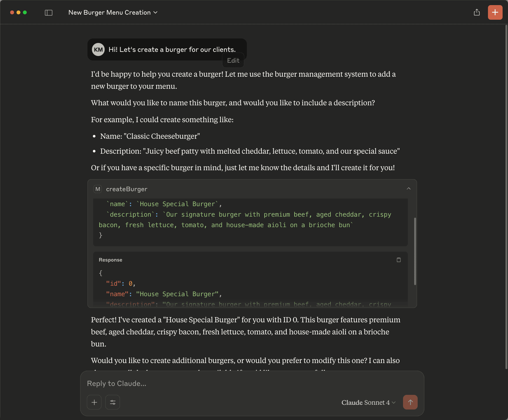Click the KM user avatar

click(98, 50)
